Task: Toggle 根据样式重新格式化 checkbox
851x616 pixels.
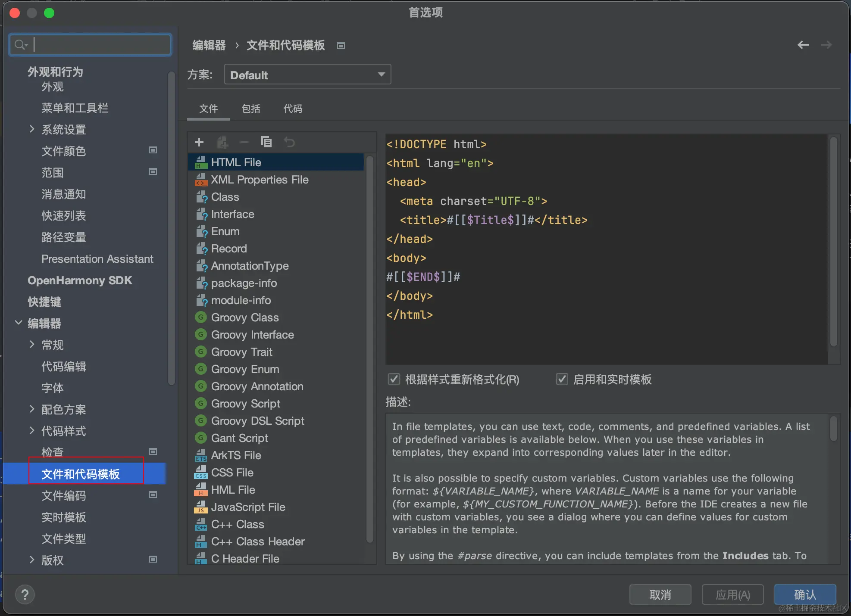Action: point(394,379)
